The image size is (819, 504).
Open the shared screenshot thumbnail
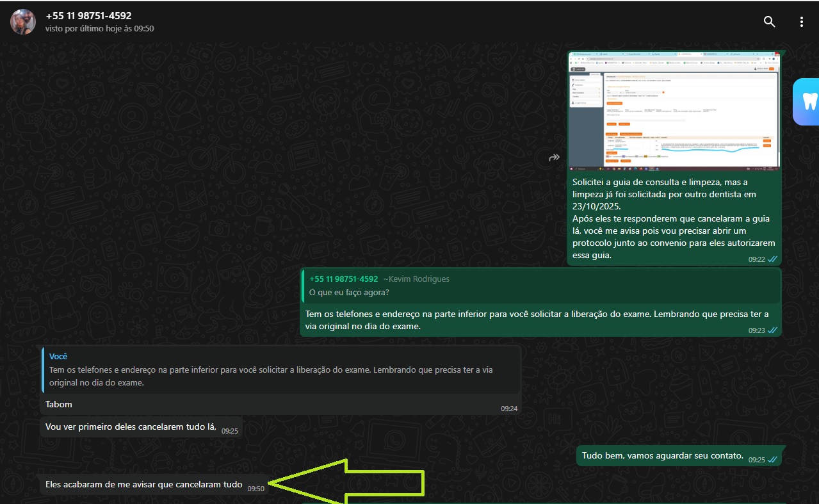coord(674,111)
